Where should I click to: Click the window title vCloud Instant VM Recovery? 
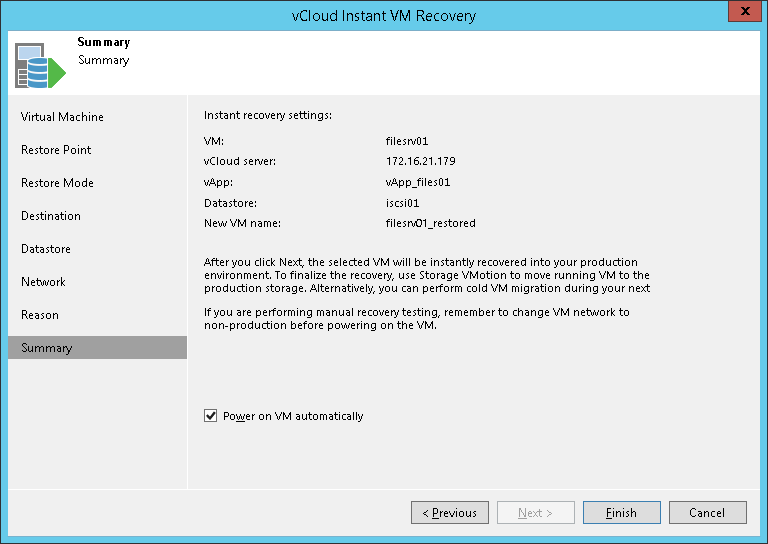(384, 16)
